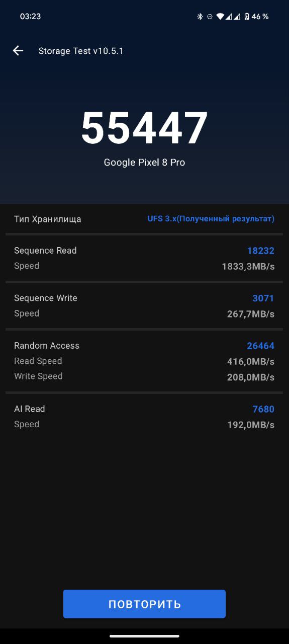289x644 pixels.
Task: Select the Random Access score 26464
Action: click(x=260, y=346)
